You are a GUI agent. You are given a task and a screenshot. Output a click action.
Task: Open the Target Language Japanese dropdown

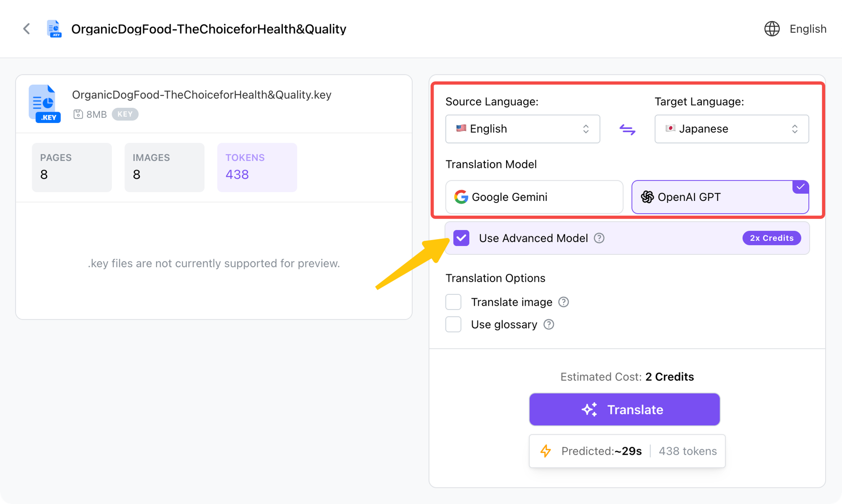point(731,129)
